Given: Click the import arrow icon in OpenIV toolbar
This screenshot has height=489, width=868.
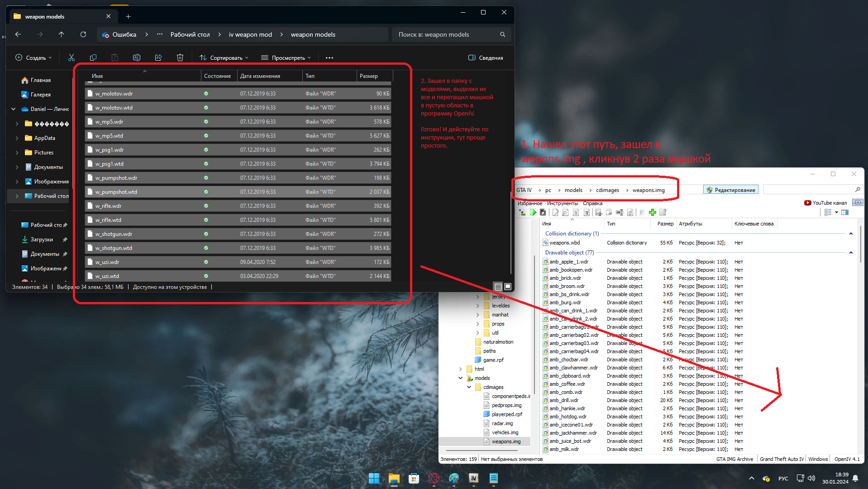Looking at the screenshot, I should point(598,212).
